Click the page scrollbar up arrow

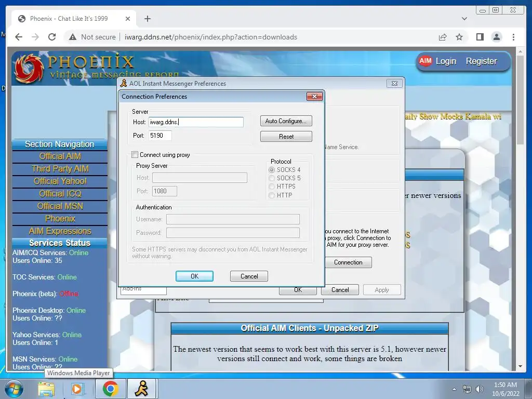pyautogui.click(x=520, y=51)
